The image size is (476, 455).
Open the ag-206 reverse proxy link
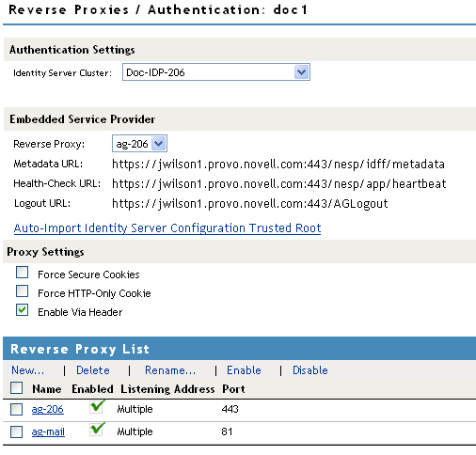47,409
